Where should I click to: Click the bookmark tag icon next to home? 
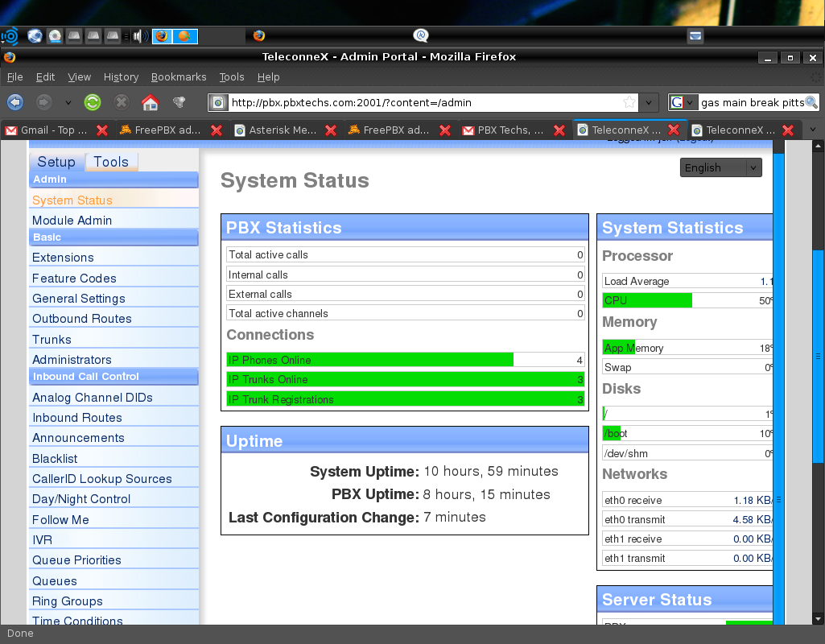tap(178, 102)
